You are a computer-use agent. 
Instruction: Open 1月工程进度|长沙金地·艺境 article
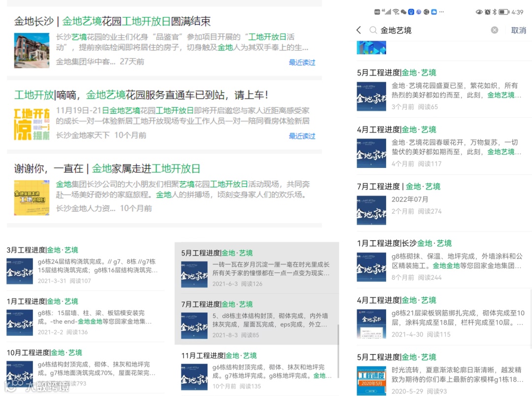(404, 243)
